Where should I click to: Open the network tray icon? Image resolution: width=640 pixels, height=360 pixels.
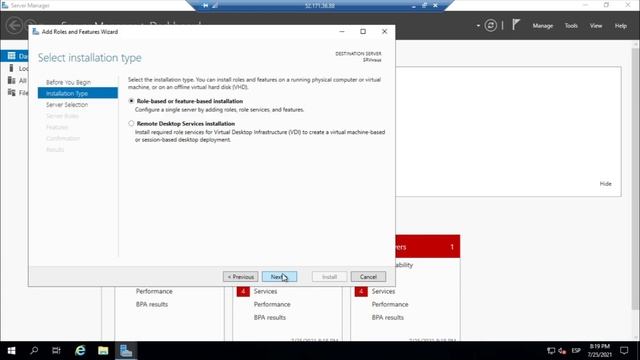[x=551, y=351]
